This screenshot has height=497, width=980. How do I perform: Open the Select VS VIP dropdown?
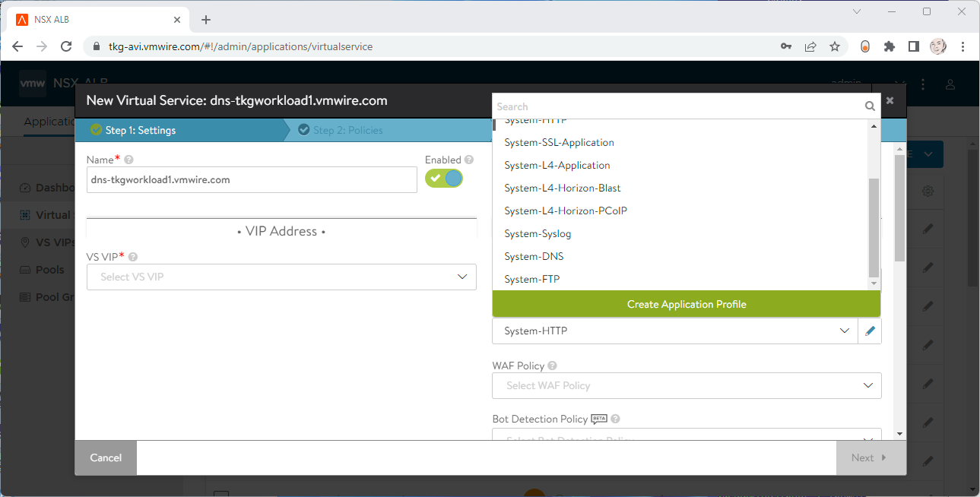[281, 277]
